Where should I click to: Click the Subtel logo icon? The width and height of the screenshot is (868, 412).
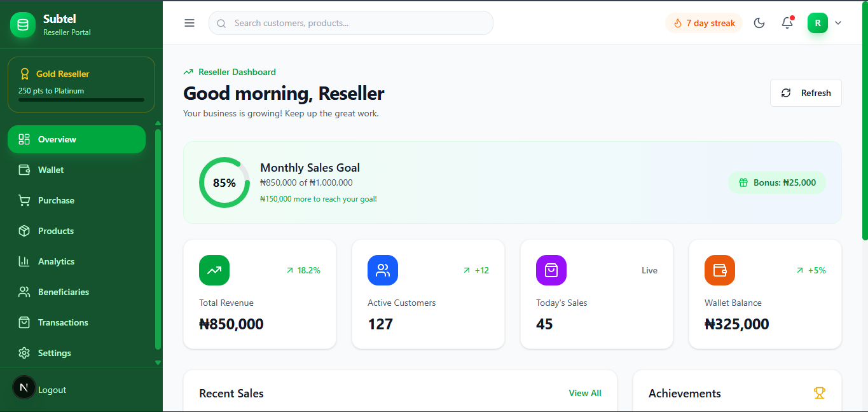coord(23,25)
